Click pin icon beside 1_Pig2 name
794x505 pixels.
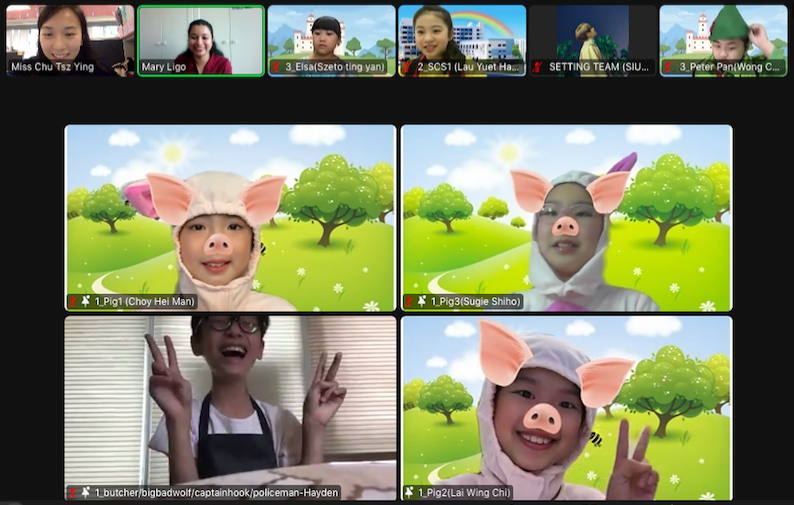click(x=410, y=492)
